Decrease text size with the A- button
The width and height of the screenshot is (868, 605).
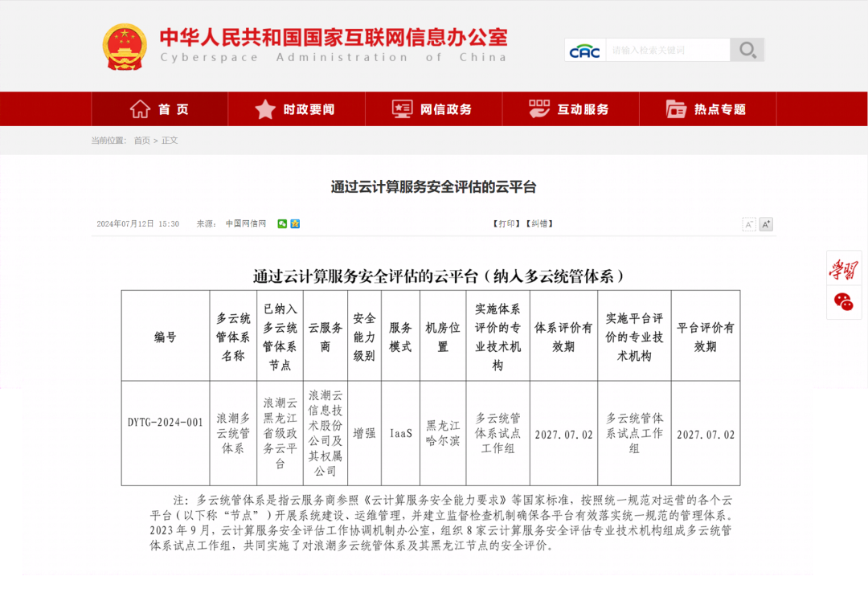coord(749,224)
